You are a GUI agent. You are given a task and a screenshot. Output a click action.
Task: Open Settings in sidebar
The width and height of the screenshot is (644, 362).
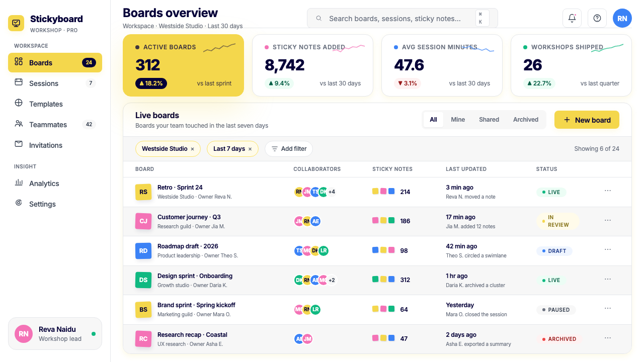click(55, 204)
